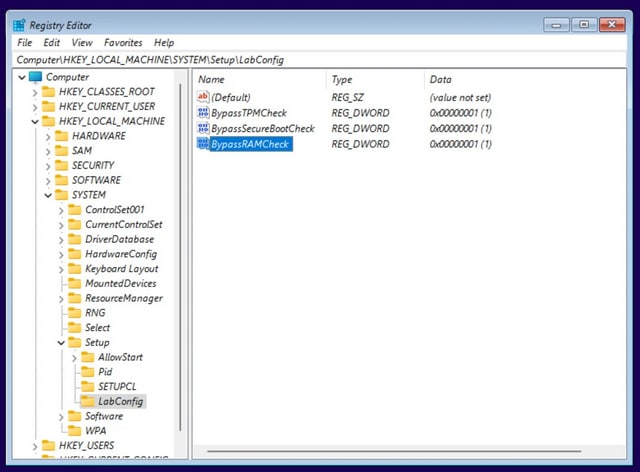Collapse the HKEY_LOCAL_MACHINE hive
640x472 pixels.
coord(35,122)
